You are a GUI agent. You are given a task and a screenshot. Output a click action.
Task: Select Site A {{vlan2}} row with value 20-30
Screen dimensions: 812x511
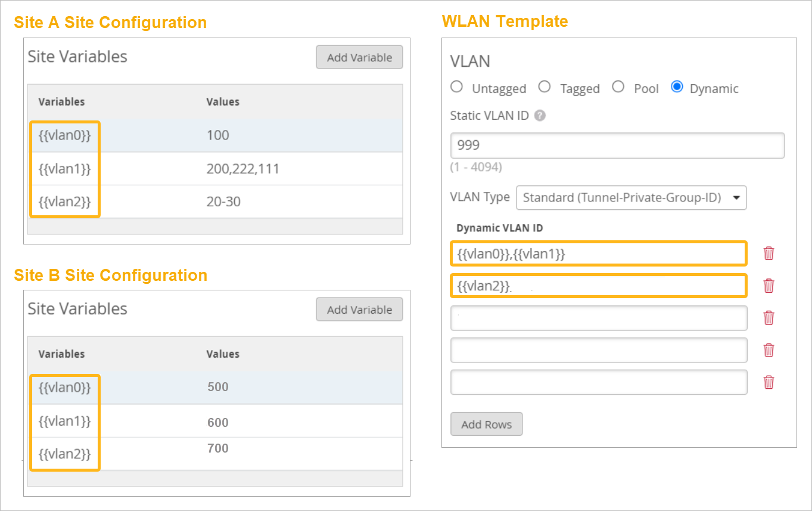click(214, 202)
